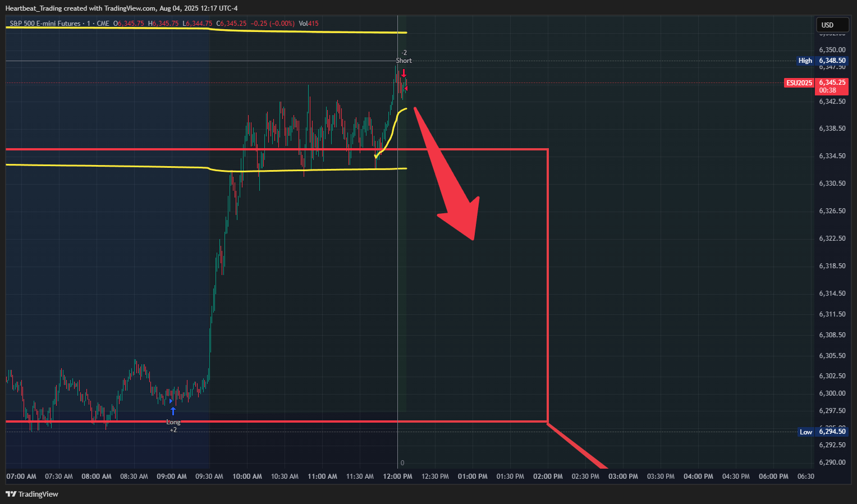
Task: Click the 07:00 AM time axis label
Action: (x=21, y=476)
